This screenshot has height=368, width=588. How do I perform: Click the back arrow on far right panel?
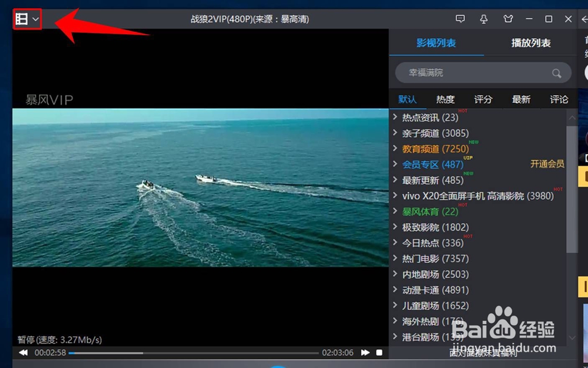[584, 19]
